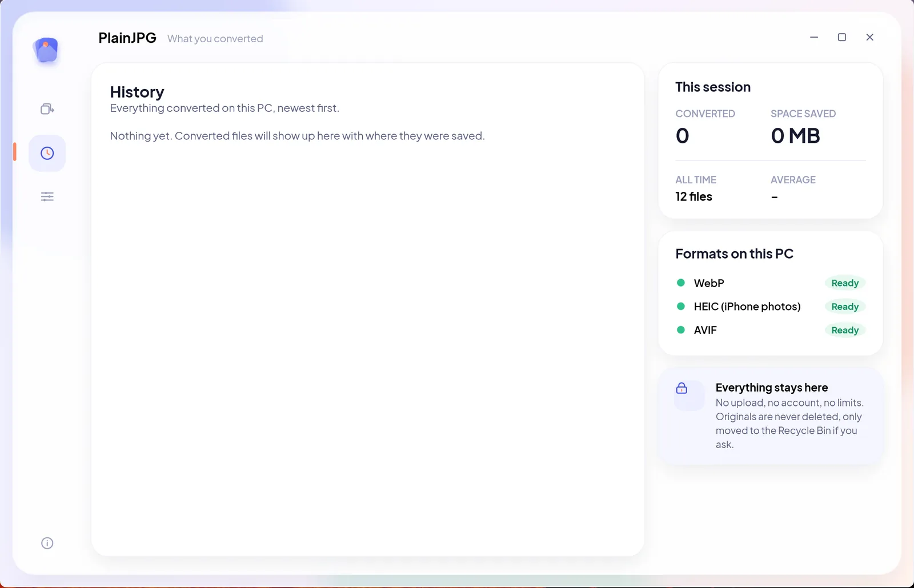Open the About info icon
Screen dimensions: 914x588
47,543
